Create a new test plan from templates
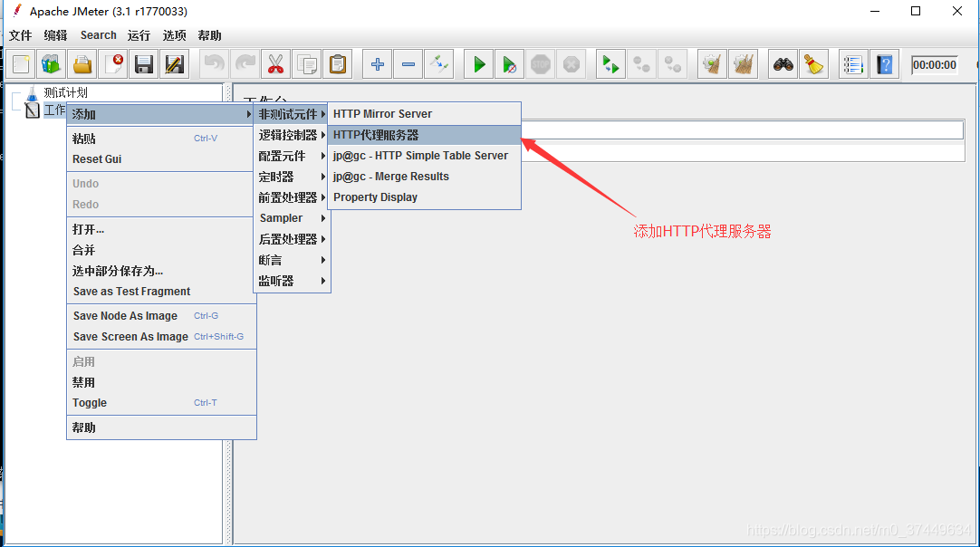 pyautogui.click(x=51, y=63)
